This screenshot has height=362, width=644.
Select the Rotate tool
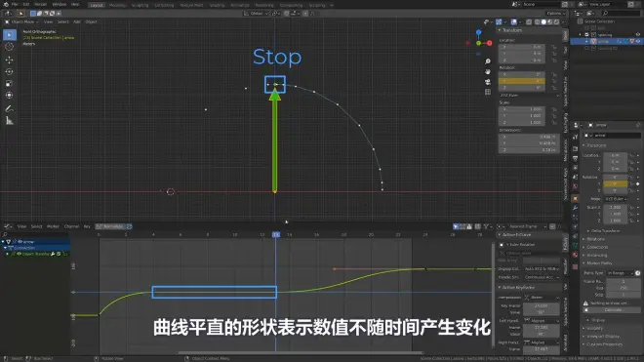(x=10, y=72)
